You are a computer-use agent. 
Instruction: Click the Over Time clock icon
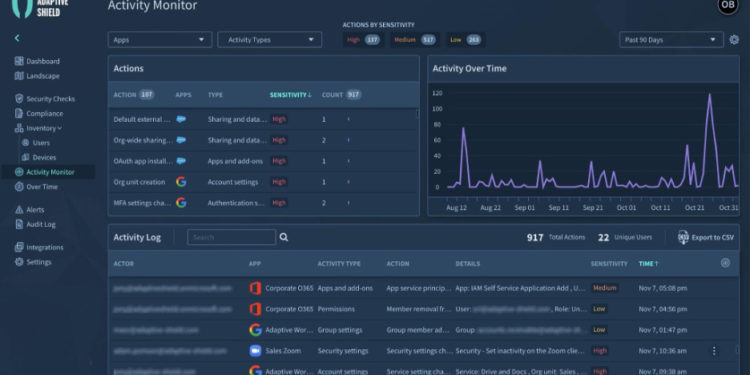tap(19, 187)
